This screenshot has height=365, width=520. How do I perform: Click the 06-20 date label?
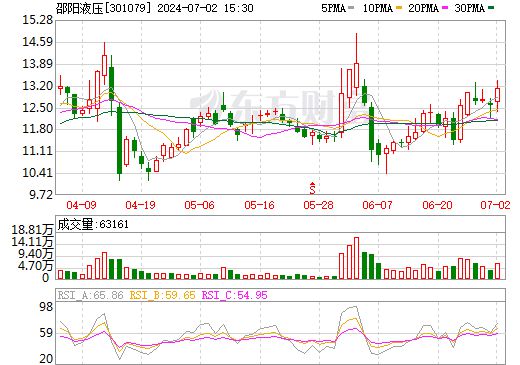[437, 205]
